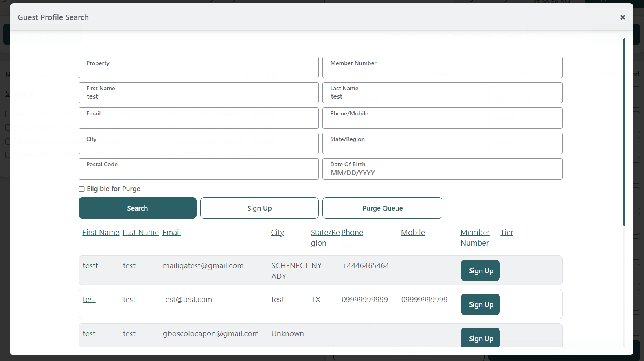The width and height of the screenshot is (644, 361).
Task: Click the SCHENECTADY city cell
Action: [290, 271]
